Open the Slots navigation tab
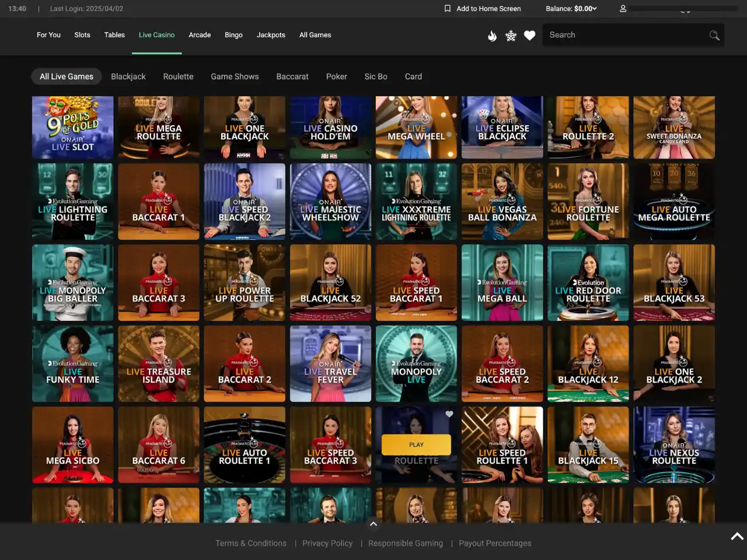This screenshot has width=747, height=560. 82,35
